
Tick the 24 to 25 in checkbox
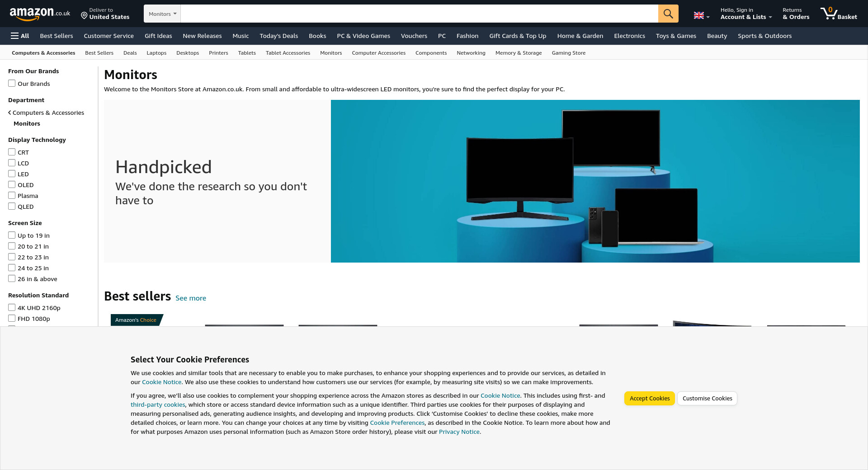click(12, 268)
